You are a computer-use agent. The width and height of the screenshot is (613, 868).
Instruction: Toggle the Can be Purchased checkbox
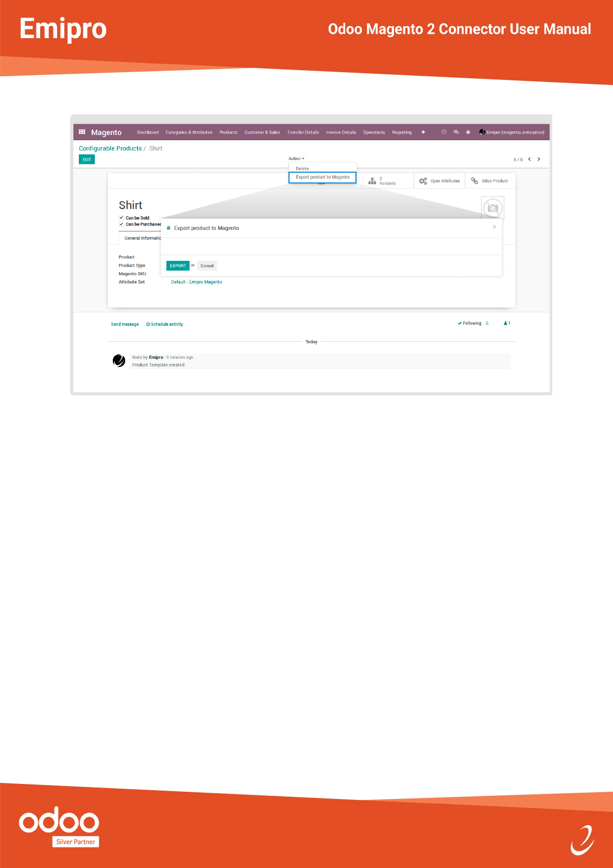coord(122,224)
